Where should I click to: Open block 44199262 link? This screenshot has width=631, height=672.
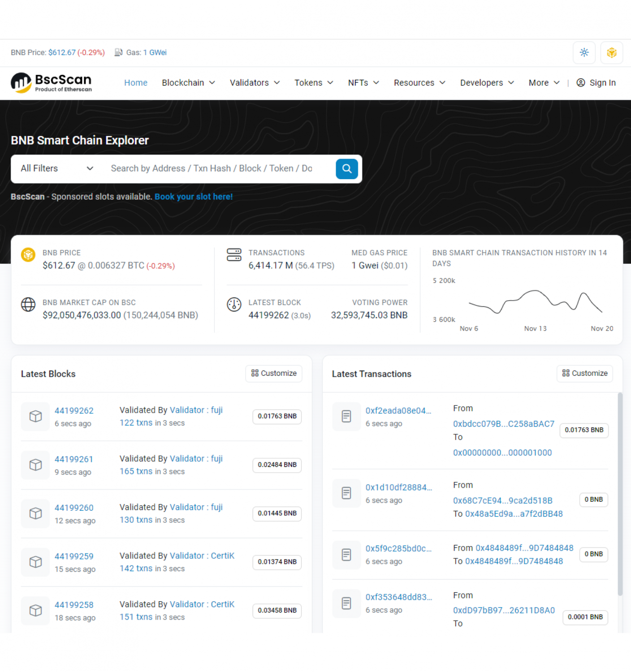pyautogui.click(x=74, y=410)
